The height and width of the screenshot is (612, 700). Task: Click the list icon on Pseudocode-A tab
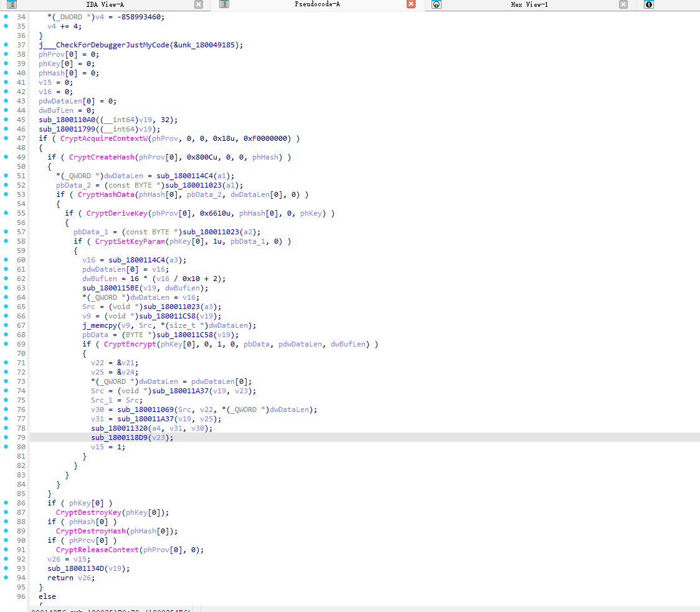pos(223,4)
